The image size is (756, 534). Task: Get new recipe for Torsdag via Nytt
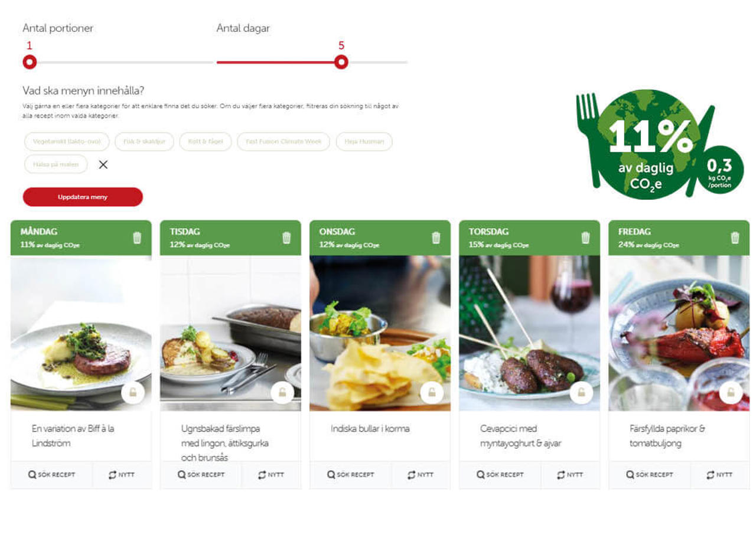(x=570, y=474)
